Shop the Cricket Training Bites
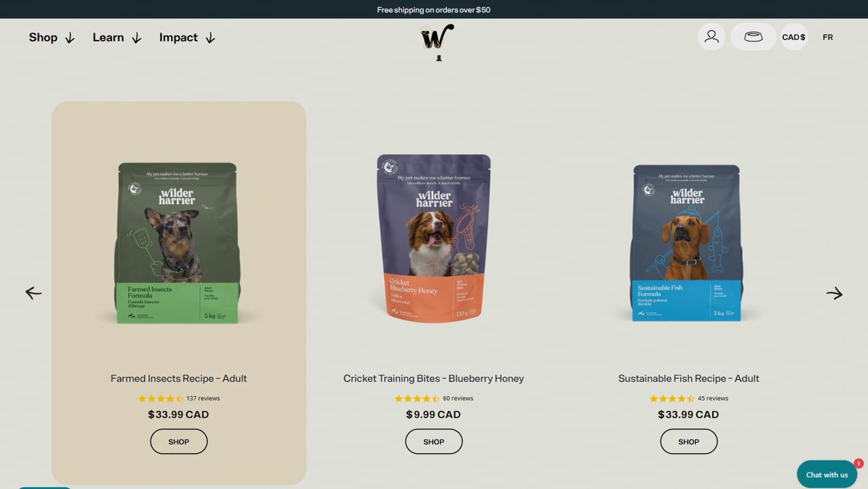The width and height of the screenshot is (868, 489). coord(434,442)
